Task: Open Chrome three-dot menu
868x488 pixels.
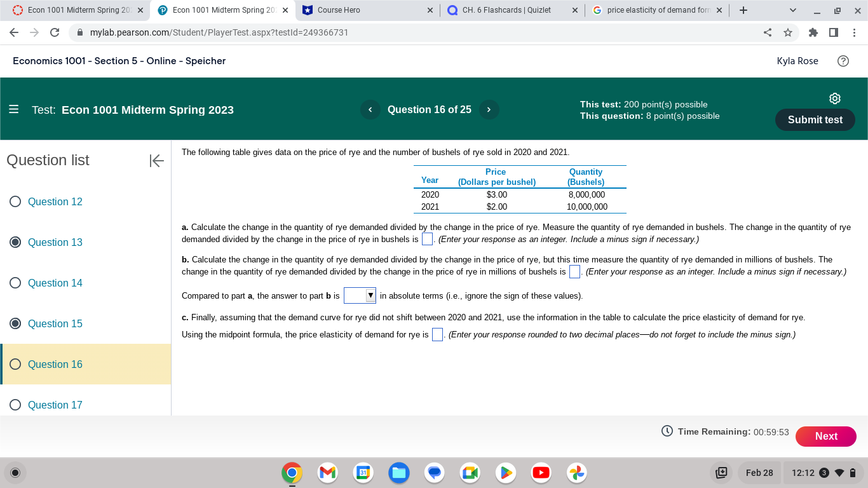Action: 854,32
